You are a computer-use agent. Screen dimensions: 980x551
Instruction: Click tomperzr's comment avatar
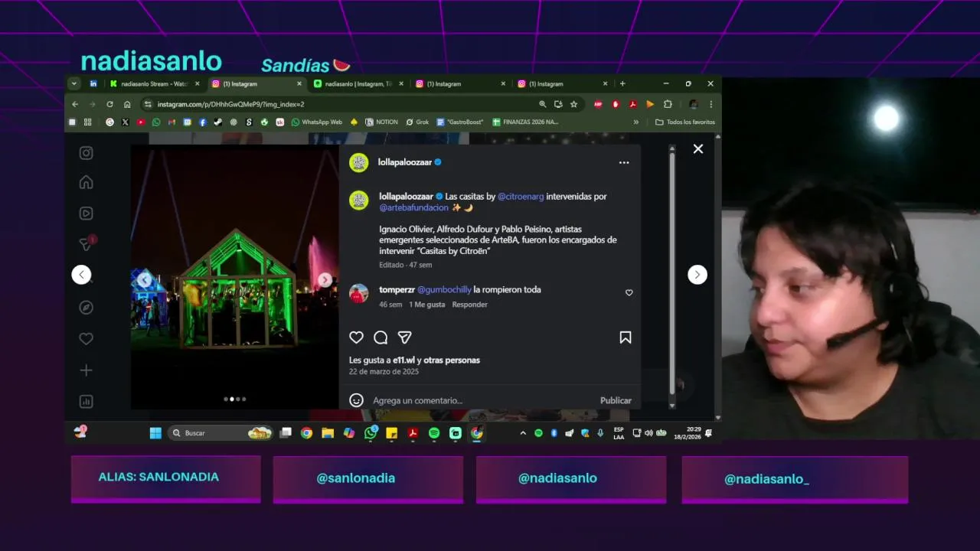359,294
